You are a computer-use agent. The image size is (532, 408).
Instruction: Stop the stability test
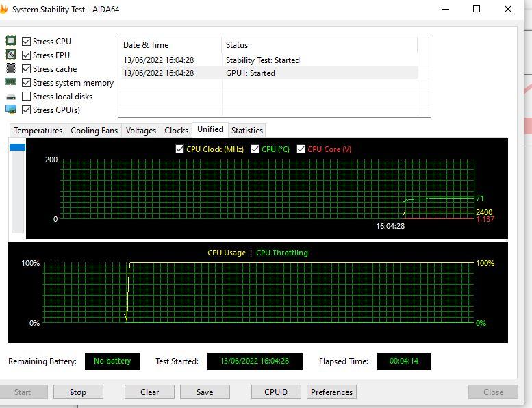point(78,392)
